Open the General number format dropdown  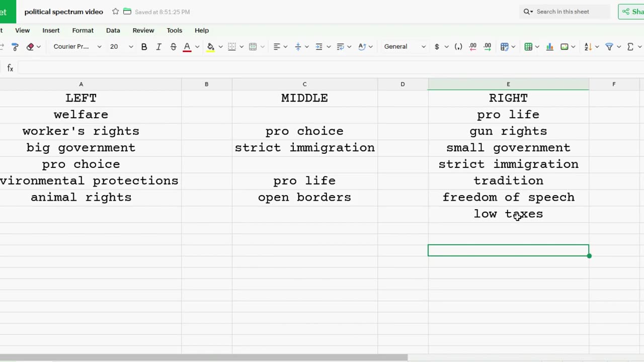(405, 47)
